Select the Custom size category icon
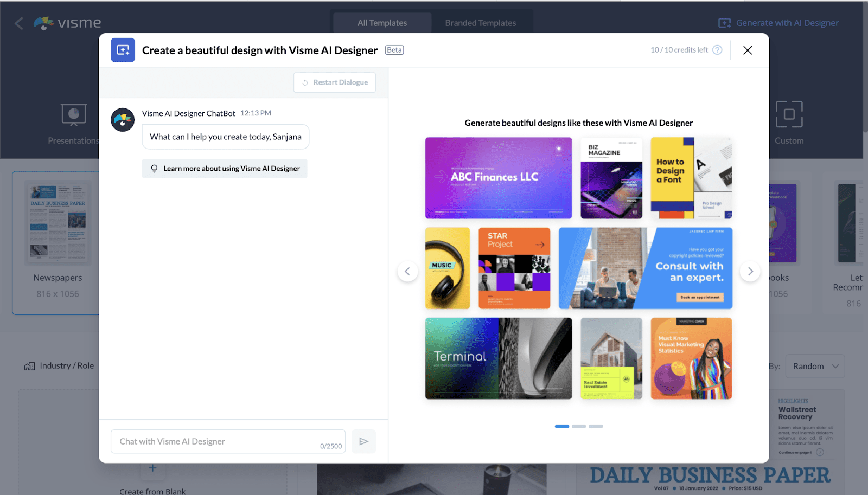This screenshot has width=868, height=495. (x=789, y=115)
